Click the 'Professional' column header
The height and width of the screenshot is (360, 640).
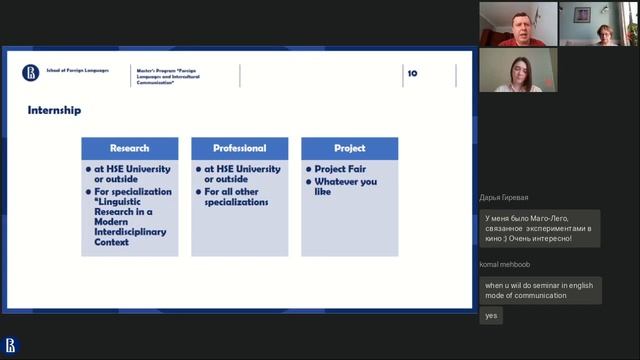[240, 149]
